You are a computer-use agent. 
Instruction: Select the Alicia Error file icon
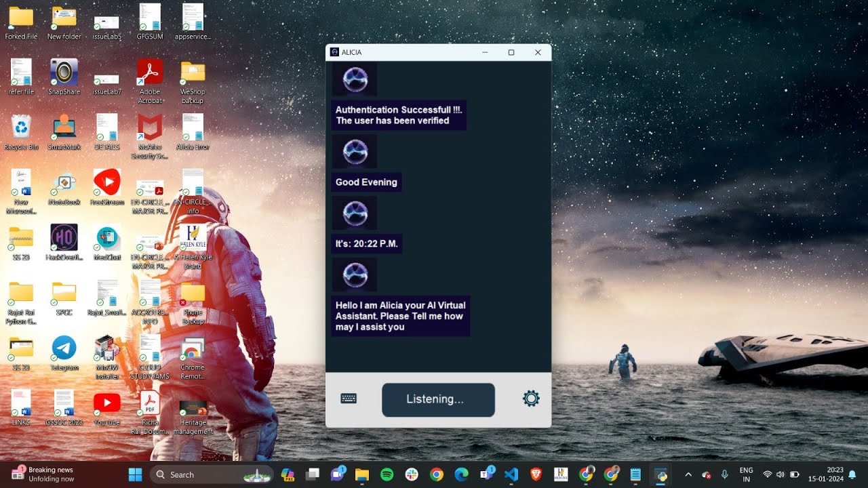193,132
